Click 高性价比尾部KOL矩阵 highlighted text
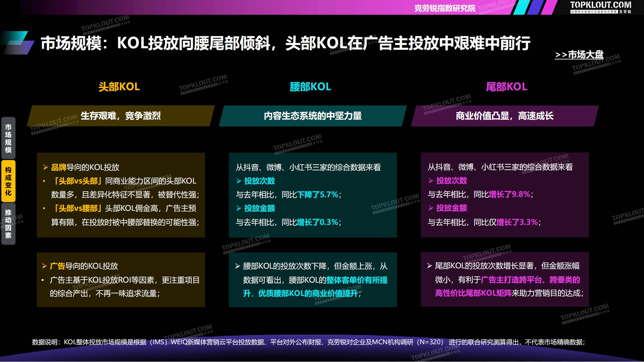The image size is (644, 362). pyautogui.click(x=473, y=293)
